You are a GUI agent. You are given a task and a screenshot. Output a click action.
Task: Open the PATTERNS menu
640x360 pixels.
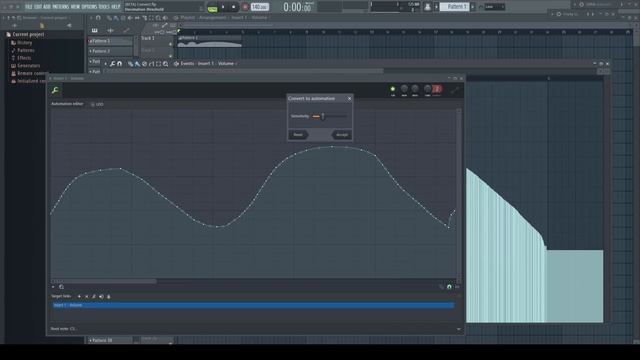tap(60, 7)
